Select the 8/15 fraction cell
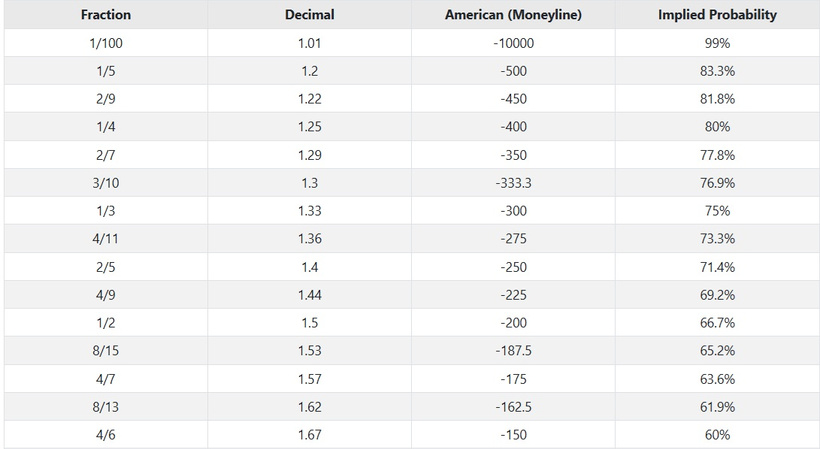Viewport: 820px width, 449px height. [106, 350]
